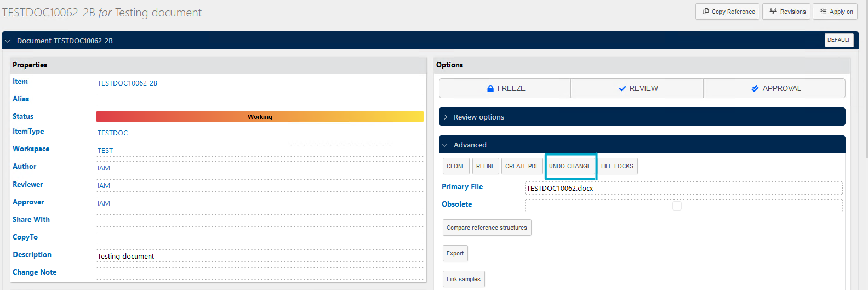Open the TESTDOC item type link

point(112,133)
